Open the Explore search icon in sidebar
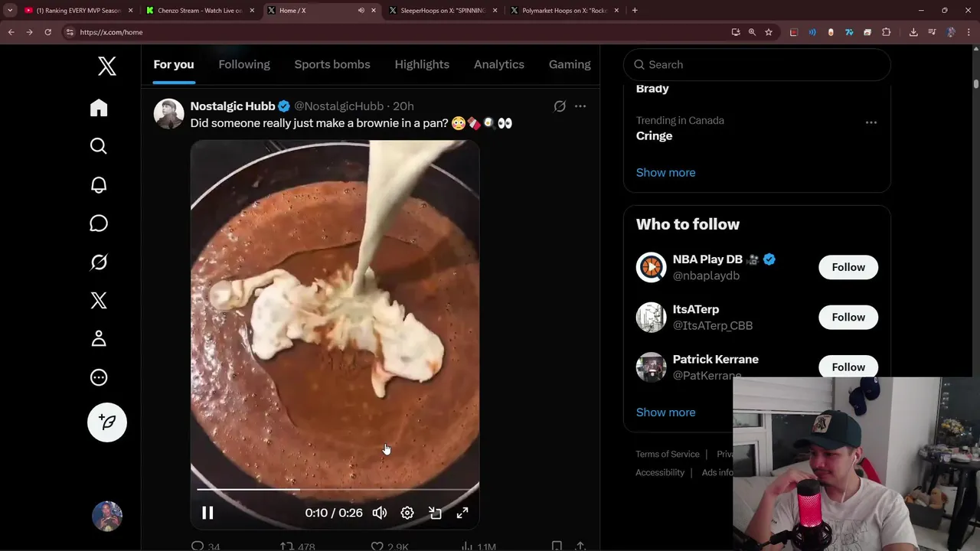 [x=99, y=146]
